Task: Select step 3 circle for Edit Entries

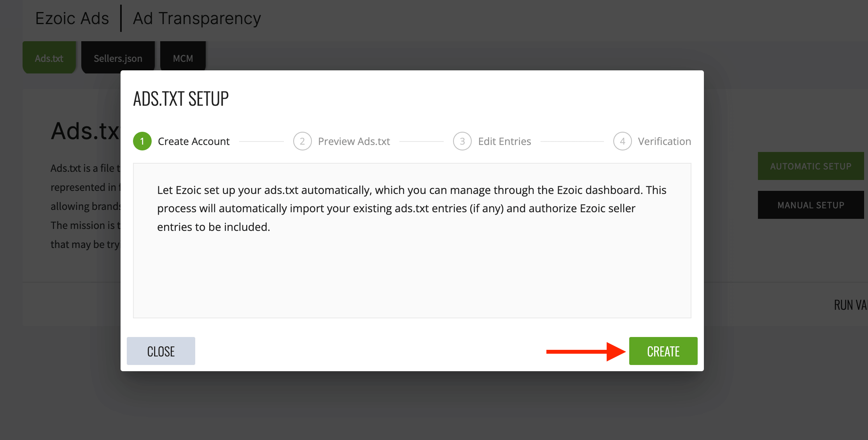Action: click(x=462, y=141)
